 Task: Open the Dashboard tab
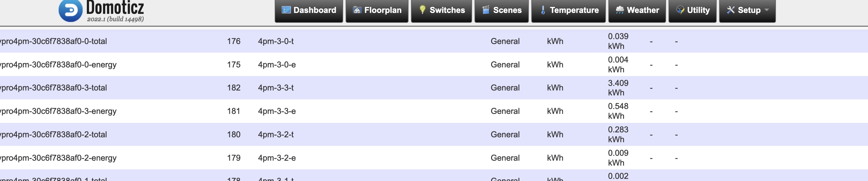tap(309, 11)
